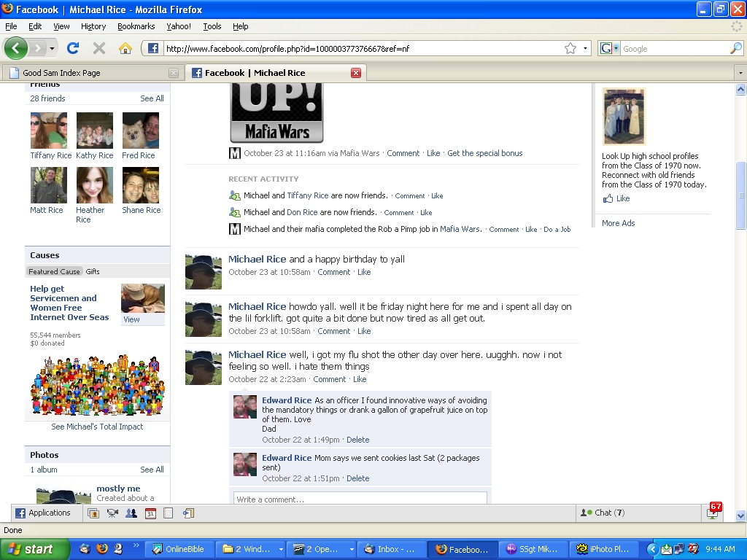
Task: Click the browser Back arrow button
Action: [16, 48]
